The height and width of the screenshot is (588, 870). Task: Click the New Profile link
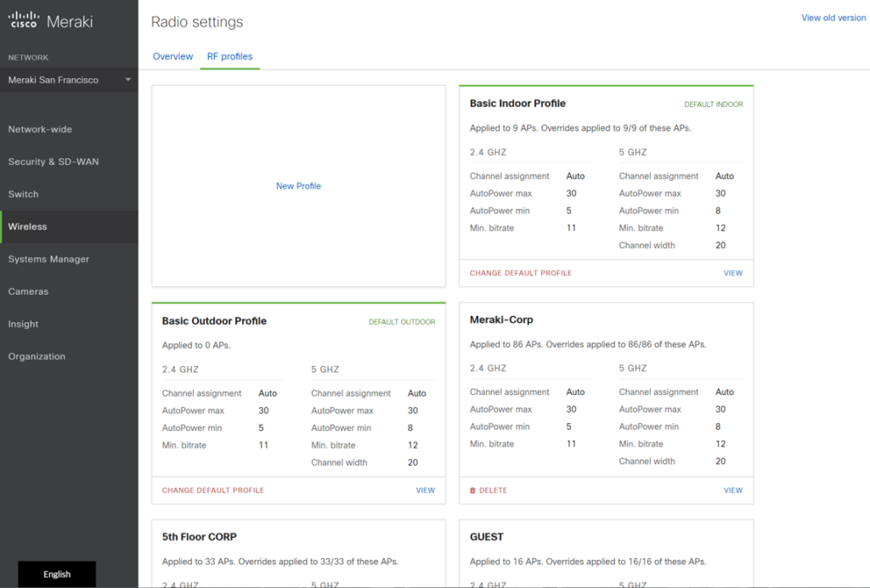pyautogui.click(x=298, y=186)
